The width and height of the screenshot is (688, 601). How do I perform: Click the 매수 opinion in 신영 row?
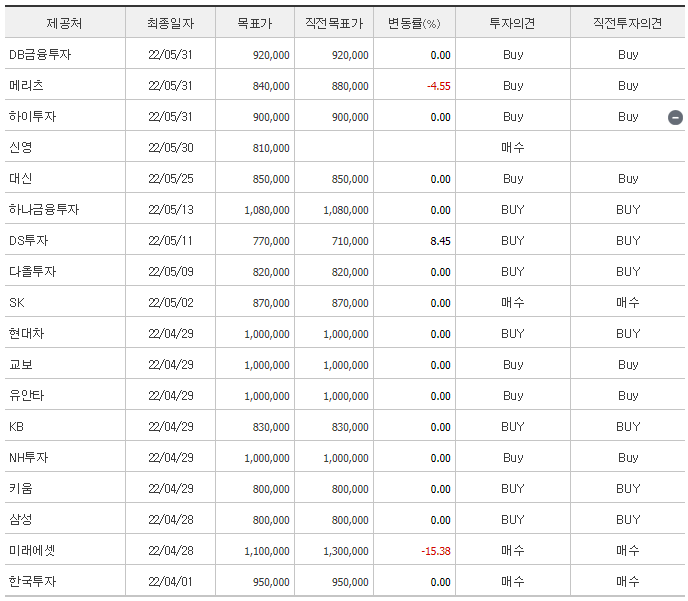click(x=512, y=148)
